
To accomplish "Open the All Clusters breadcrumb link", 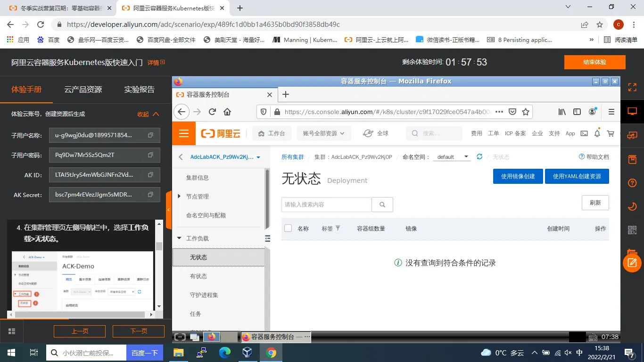I will 293,157.
